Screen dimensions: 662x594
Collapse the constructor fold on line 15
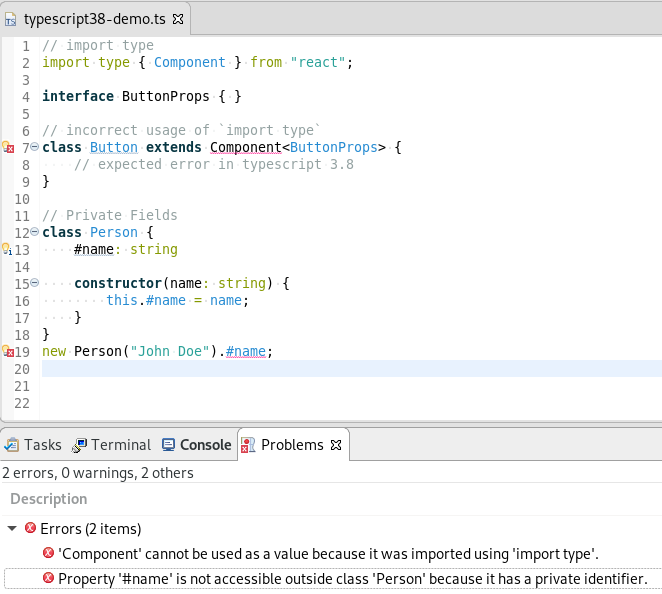(35, 282)
